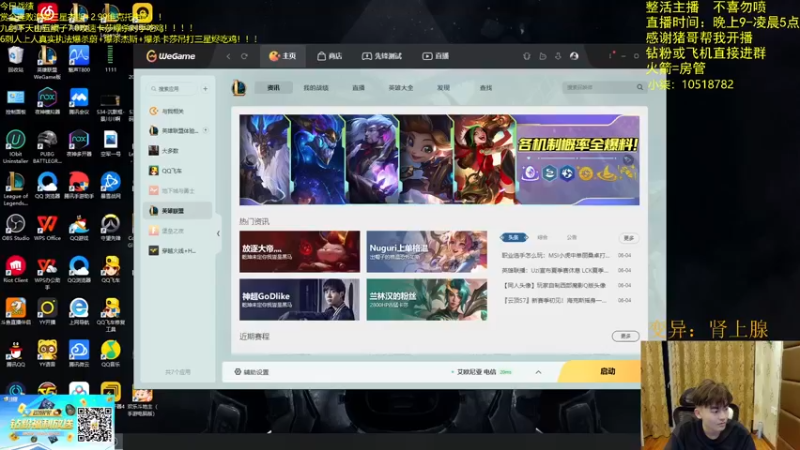Open the 回收站 recycle bin desktop icon

tap(15, 60)
